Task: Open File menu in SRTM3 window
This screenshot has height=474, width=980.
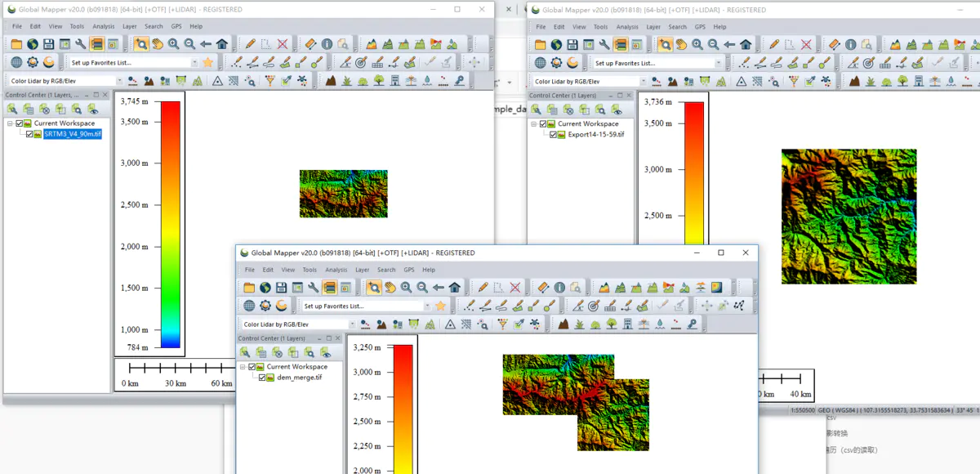Action: (16, 26)
